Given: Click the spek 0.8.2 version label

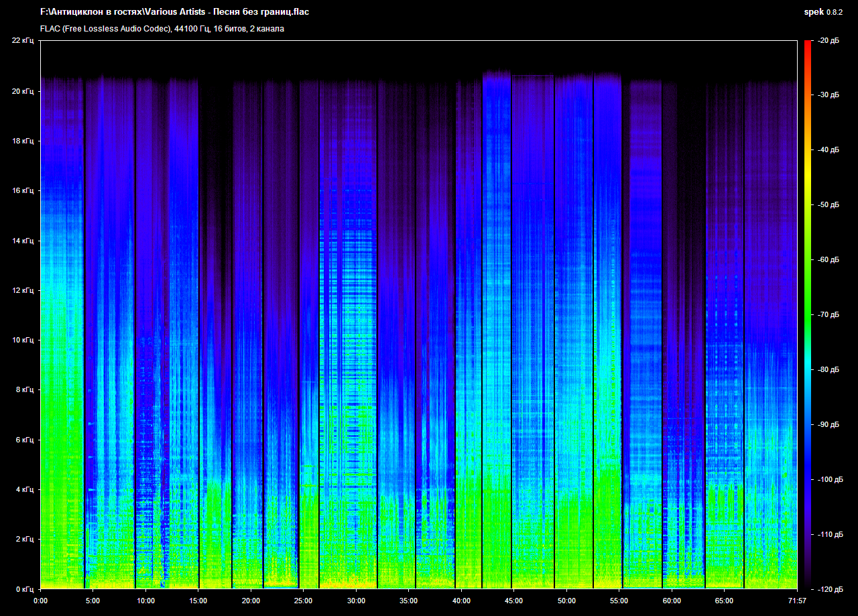Looking at the screenshot, I should click(824, 12).
